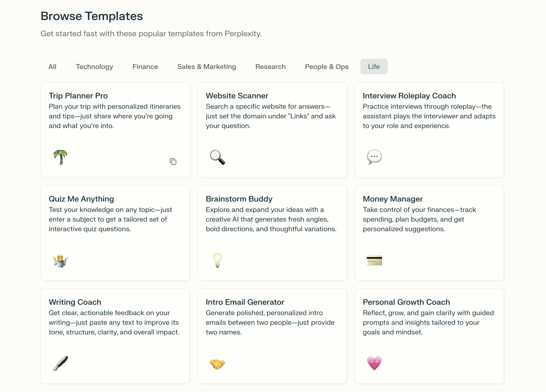Click the copy icon on Trip Planner Pro card
Viewport: 546px width, 392px height.
click(173, 162)
